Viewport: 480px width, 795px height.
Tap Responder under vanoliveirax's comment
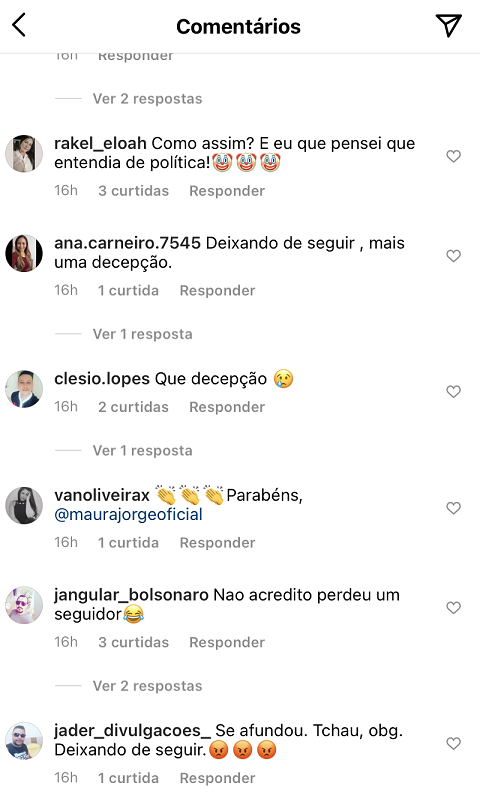pyautogui.click(x=217, y=543)
